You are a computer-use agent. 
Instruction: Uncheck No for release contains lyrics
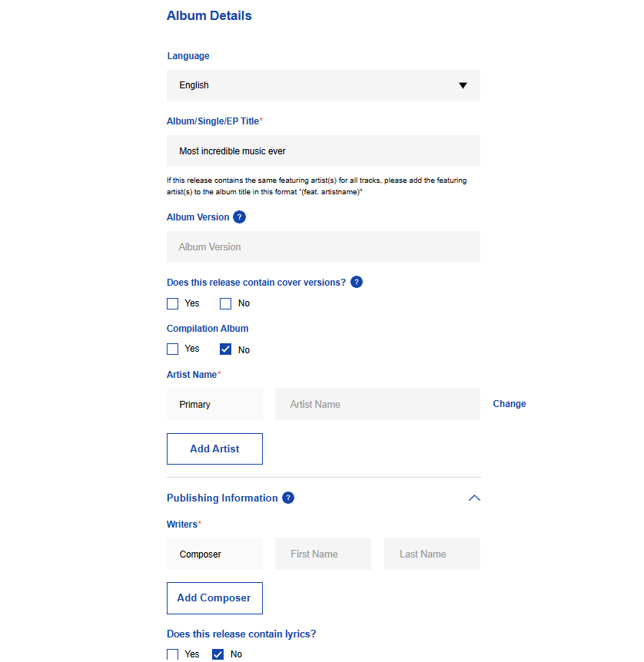coord(217,654)
